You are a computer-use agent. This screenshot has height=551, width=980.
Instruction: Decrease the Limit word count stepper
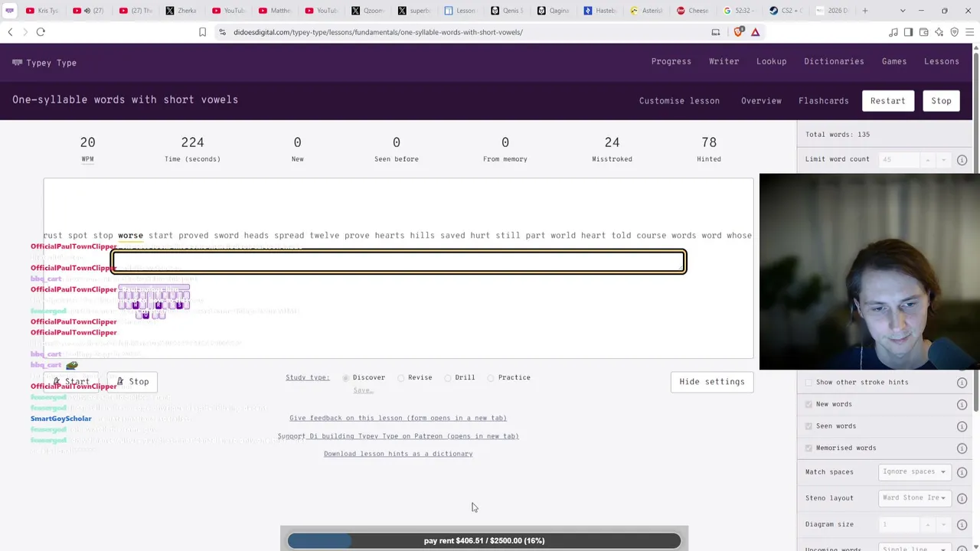tap(943, 160)
